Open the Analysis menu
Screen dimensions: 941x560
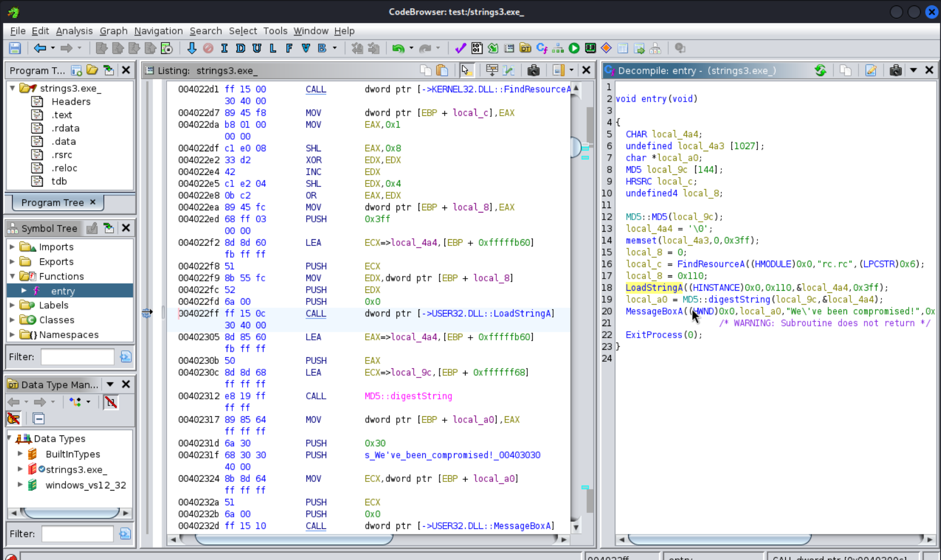tap(74, 31)
